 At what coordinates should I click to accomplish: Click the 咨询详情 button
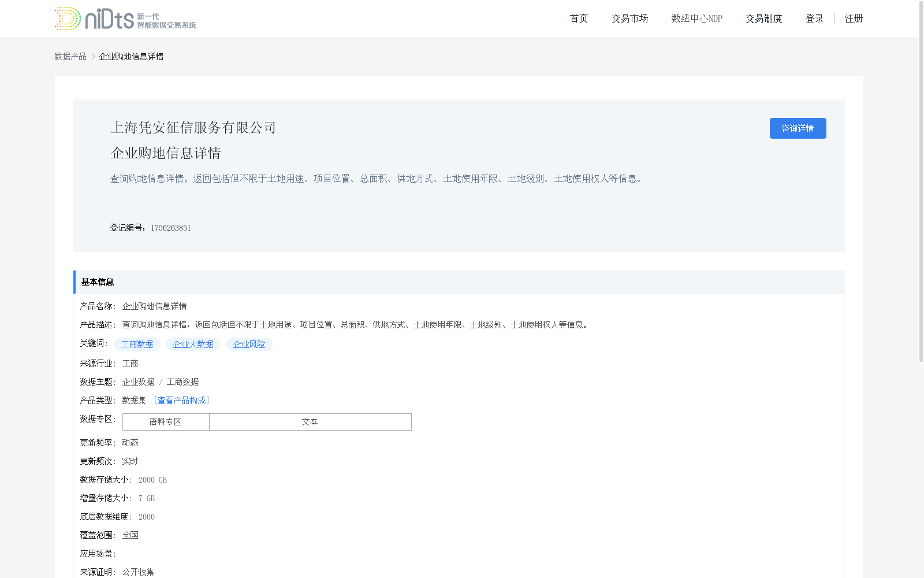coord(798,128)
